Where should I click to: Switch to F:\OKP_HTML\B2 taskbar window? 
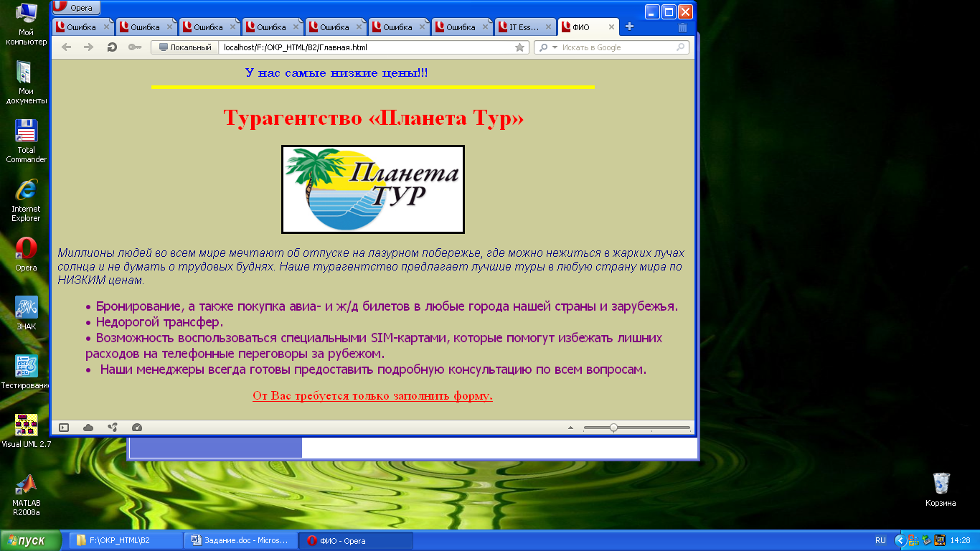(x=126, y=540)
